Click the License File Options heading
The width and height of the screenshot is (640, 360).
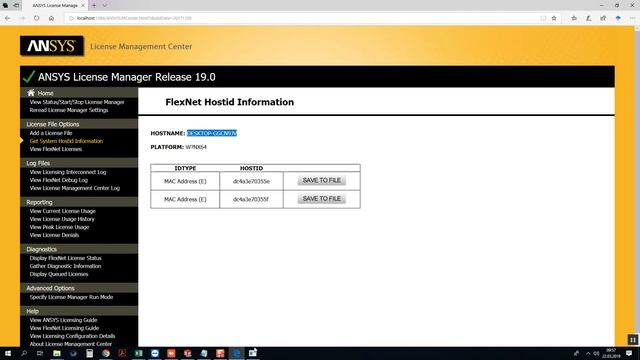(x=53, y=124)
